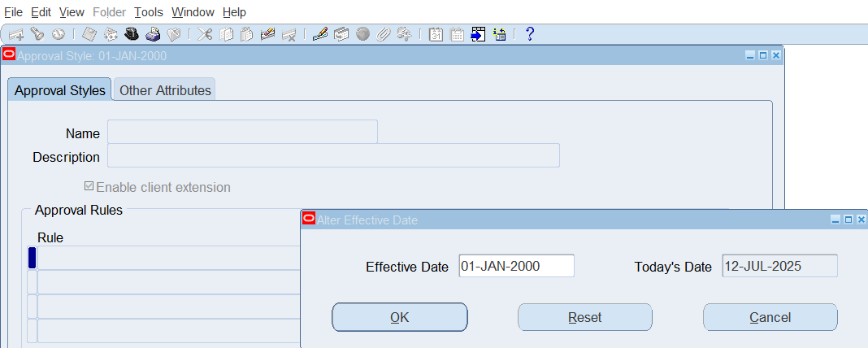Open help with the question mark icon
The image size is (868, 348).
pyautogui.click(x=530, y=34)
